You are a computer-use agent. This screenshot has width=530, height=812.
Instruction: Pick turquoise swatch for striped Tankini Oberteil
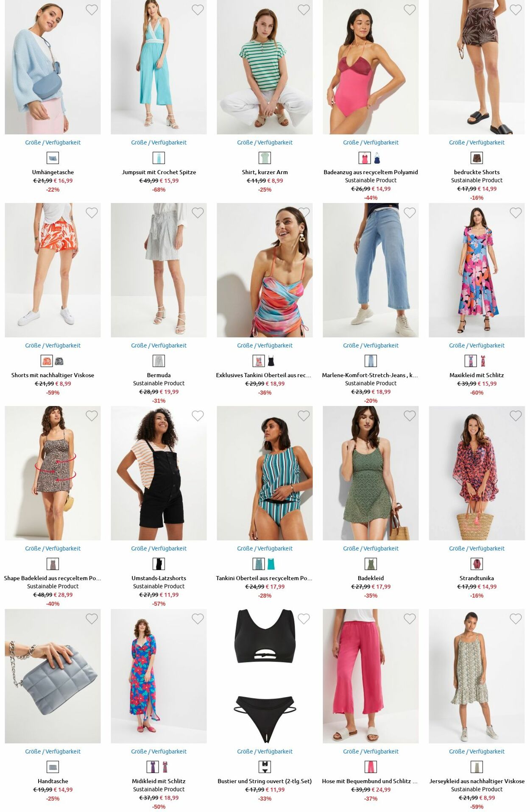[x=271, y=564]
